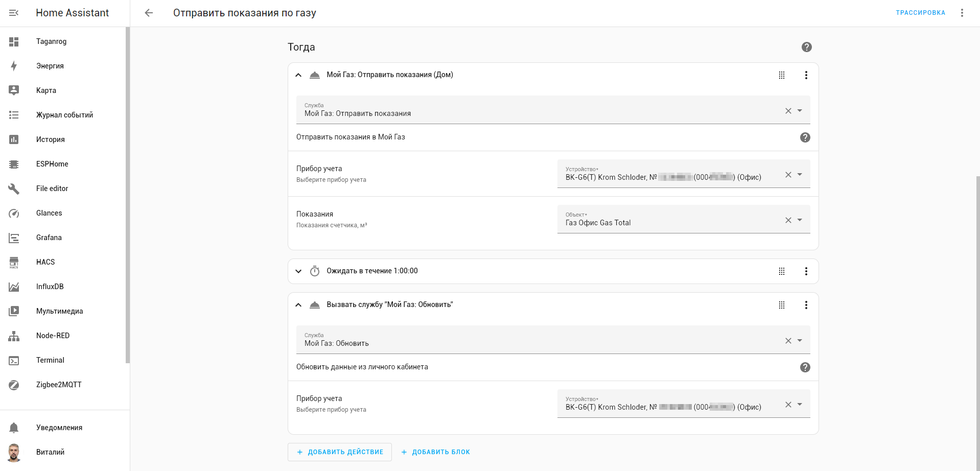Open the Обновить action's Устройство dropdown
Viewport: 980px width, 471px height.
click(800, 405)
